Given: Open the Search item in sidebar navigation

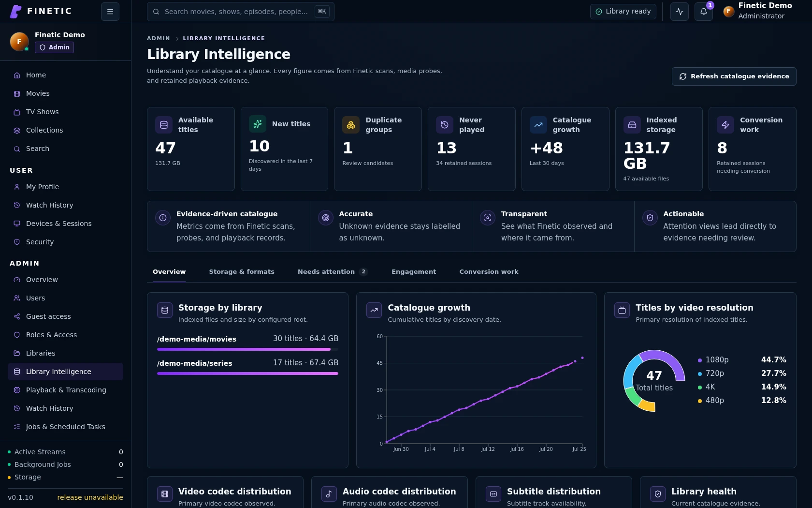Looking at the screenshot, I should pyautogui.click(x=65, y=149).
